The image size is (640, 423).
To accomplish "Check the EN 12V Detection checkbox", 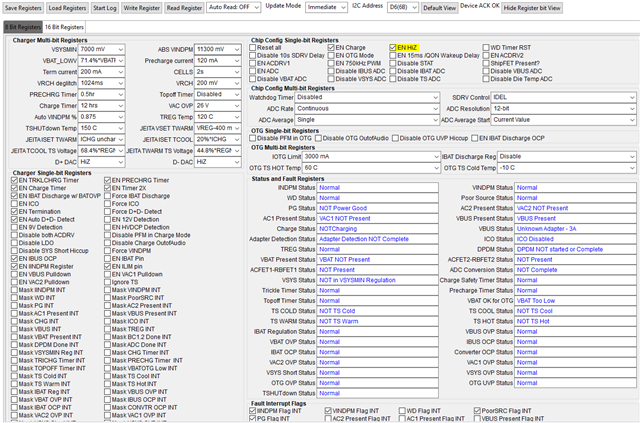I will [x=107, y=219].
